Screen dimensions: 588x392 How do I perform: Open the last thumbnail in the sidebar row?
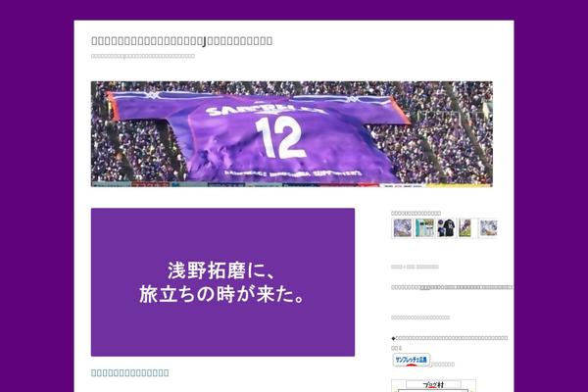tap(488, 228)
